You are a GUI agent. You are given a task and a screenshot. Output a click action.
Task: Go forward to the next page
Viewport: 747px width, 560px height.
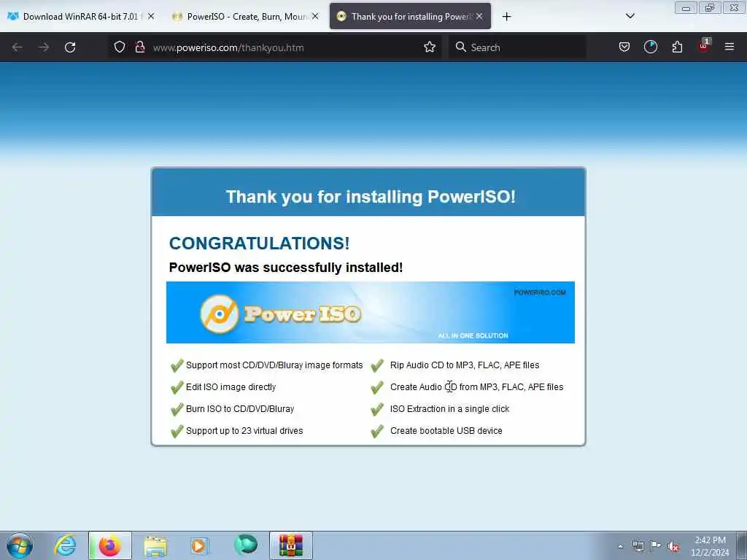44,47
